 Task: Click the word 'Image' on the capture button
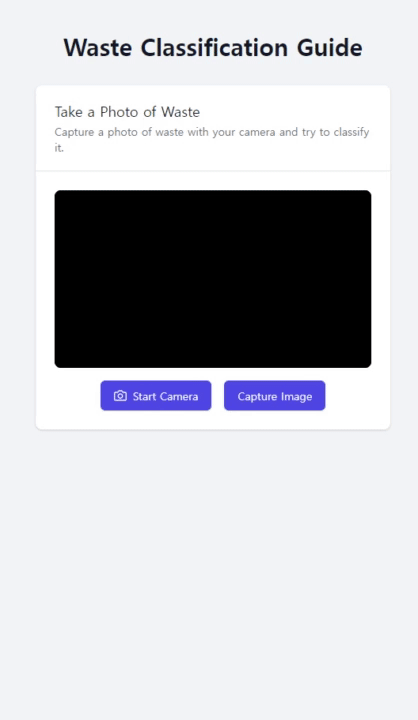(297, 397)
